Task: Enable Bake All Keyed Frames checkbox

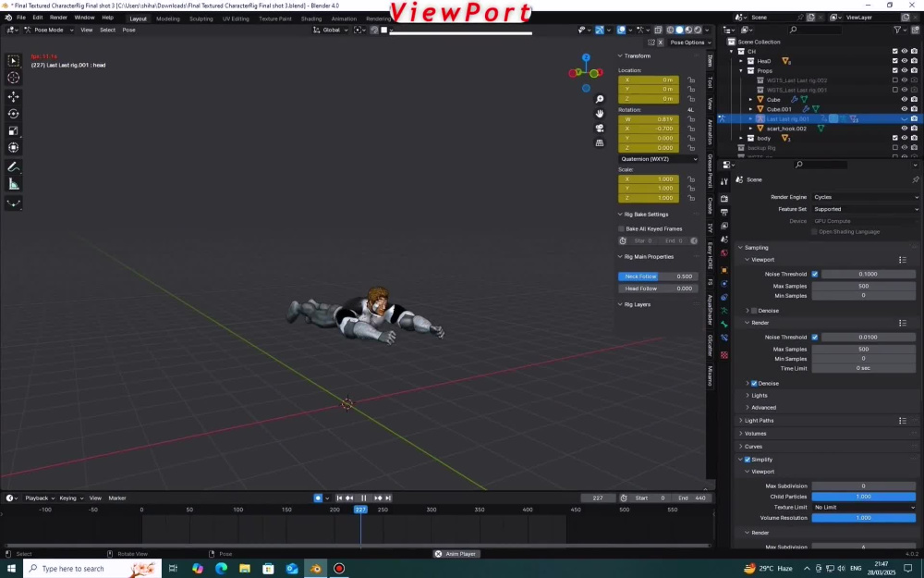Action: point(621,228)
